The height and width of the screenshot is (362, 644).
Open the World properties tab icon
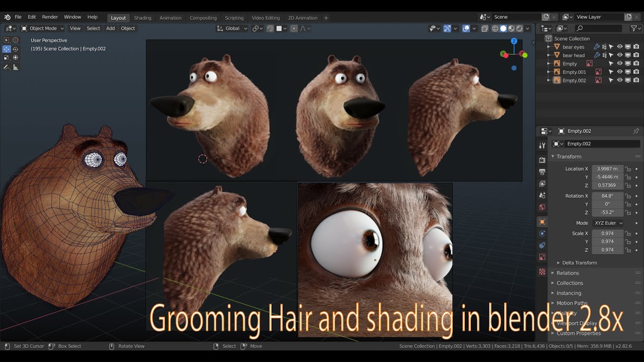point(542,207)
